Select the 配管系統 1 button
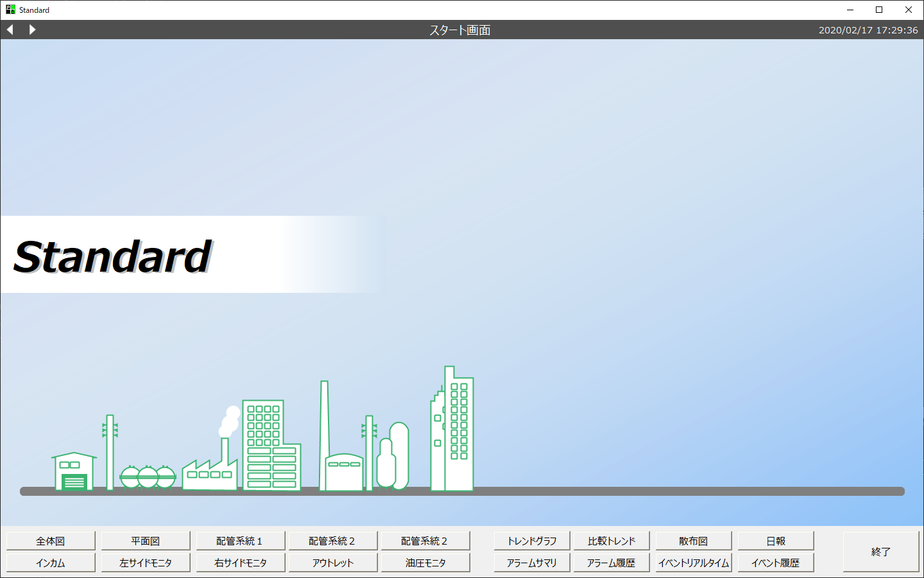Image resolution: width=924 pixels, height=578 pixels. click(x=239, y=541)
